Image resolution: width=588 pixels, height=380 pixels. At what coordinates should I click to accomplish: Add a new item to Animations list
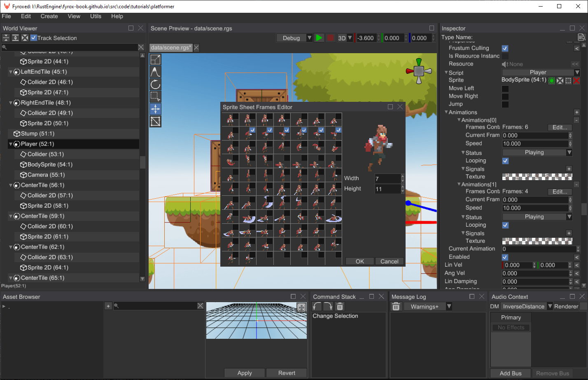pyautogui.click(x=576, y=112)
